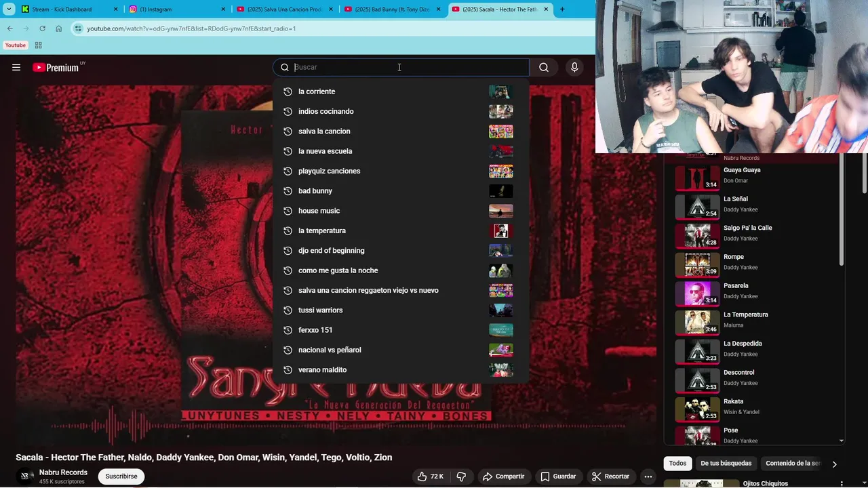Image resolution: width=868 pixels, height=488 pixels.
Task: Close the Kick Dashboard tab
Action: point(115,9)
